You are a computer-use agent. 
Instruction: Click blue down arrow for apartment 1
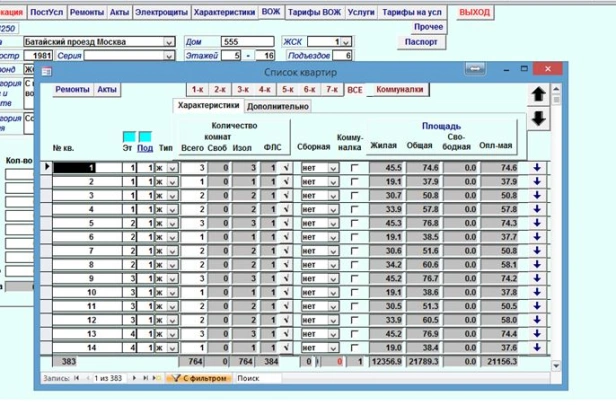(x=537, y=168)
